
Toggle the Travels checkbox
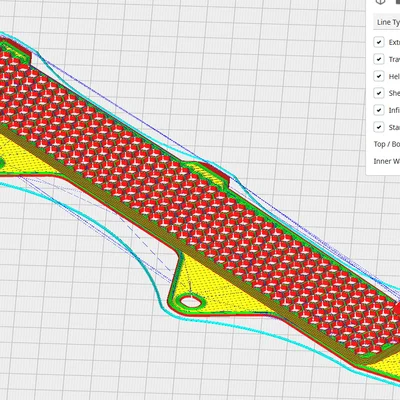point(379,59)
